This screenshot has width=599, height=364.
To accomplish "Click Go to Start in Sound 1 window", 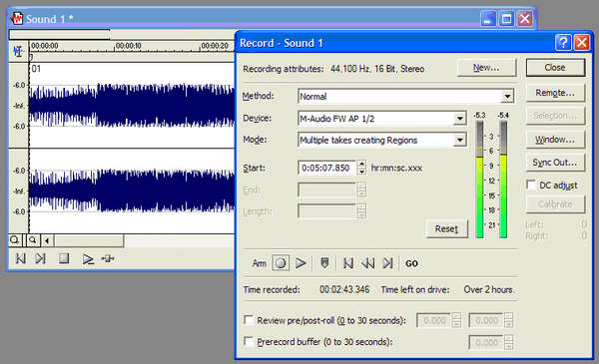I will tap(21, 258).
